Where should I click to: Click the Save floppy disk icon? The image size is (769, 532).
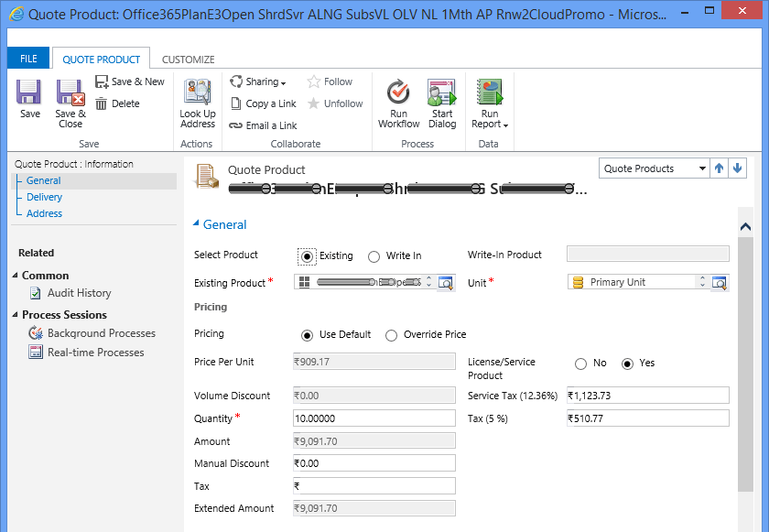coord(29,92)
